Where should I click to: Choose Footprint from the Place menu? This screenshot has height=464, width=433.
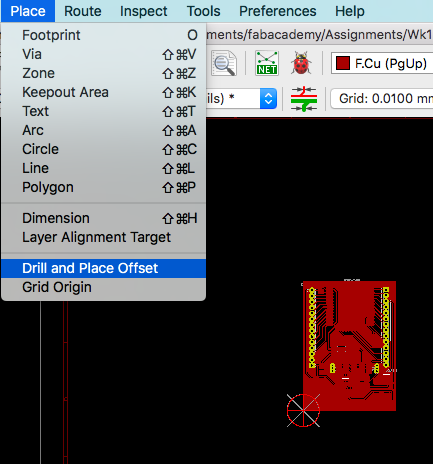point(104,35)
